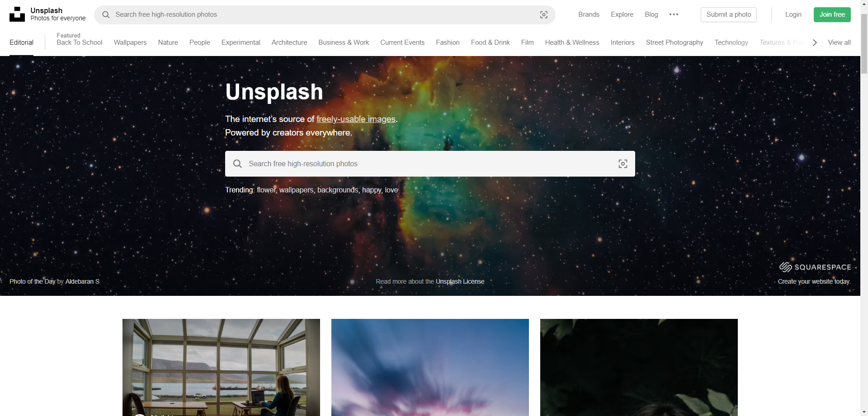Open the dark leaves photo
This screenshot has height=416, width=868.
[x=639, y=367]
